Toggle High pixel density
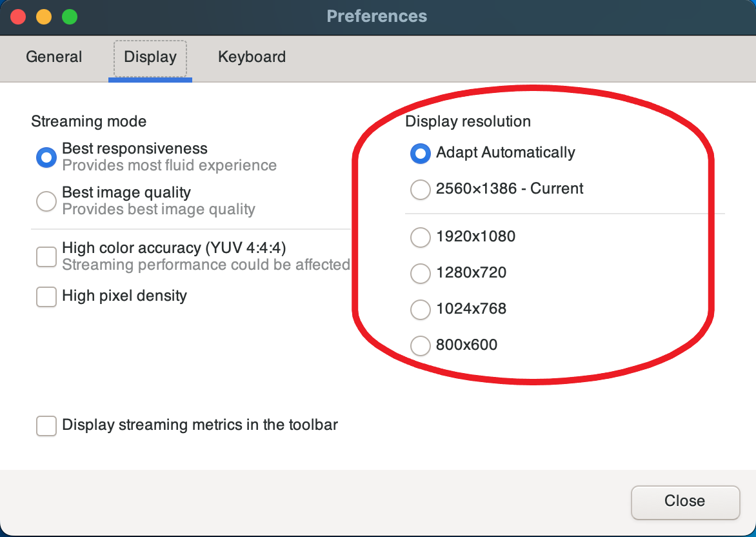 click(46, 296)
